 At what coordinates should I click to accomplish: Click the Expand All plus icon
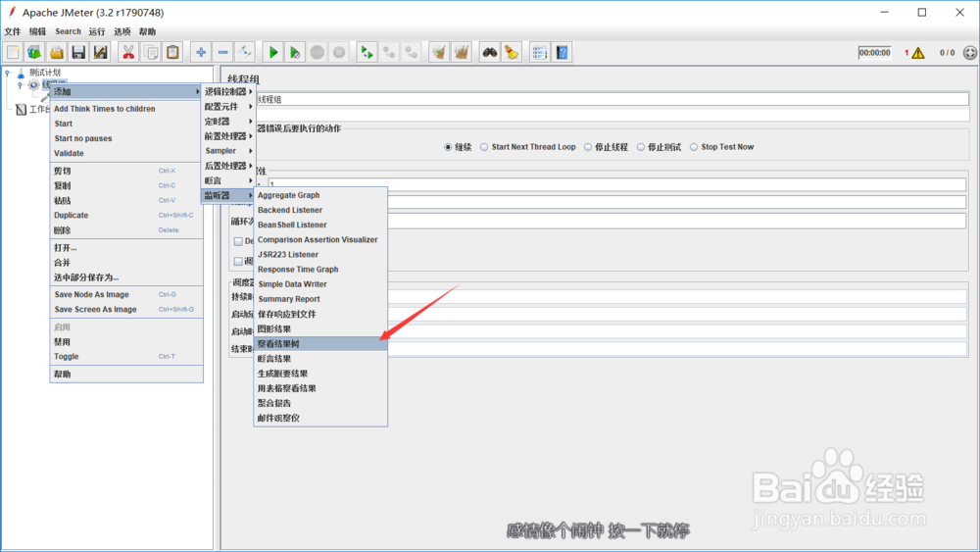tap(201, 53)
